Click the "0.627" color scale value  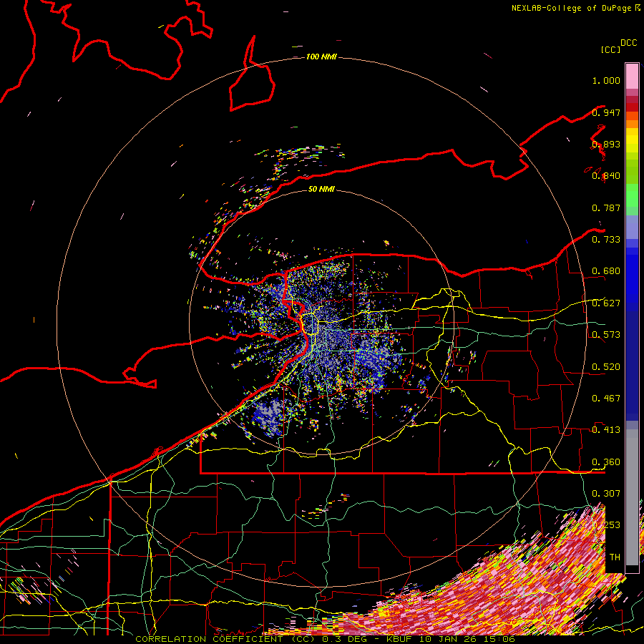(606, 303)
